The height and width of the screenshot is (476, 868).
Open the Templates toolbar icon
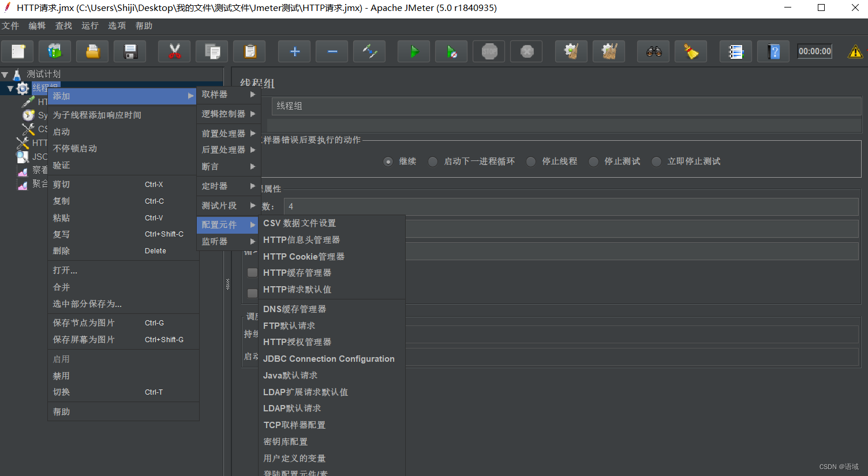[x=55, y=51]
